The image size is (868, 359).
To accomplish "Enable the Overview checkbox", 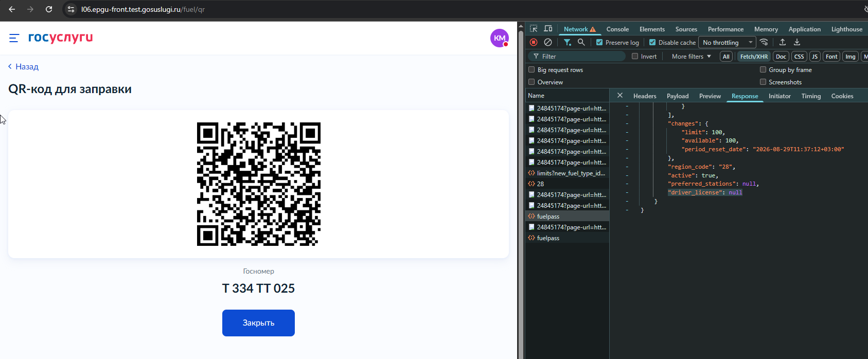I will [x=532, y=82].
